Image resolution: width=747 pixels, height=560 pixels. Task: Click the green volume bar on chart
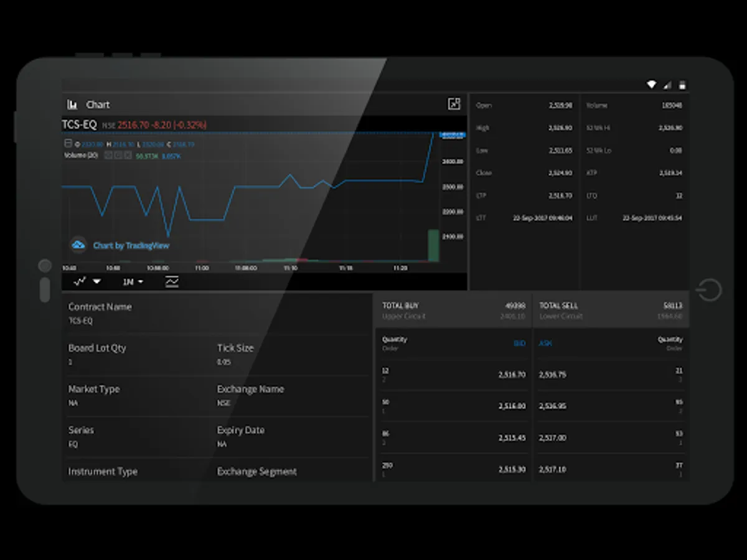433,246
